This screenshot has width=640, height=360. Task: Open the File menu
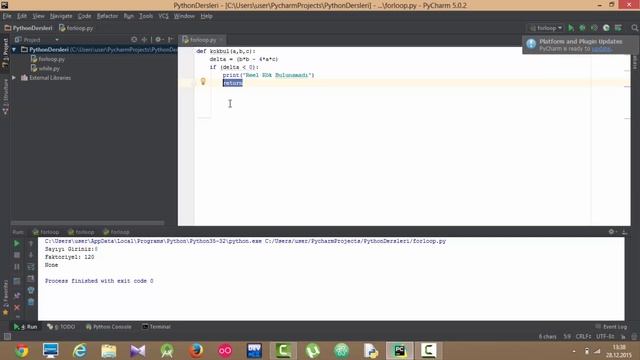pyautogui.click(x=7, y=16)
